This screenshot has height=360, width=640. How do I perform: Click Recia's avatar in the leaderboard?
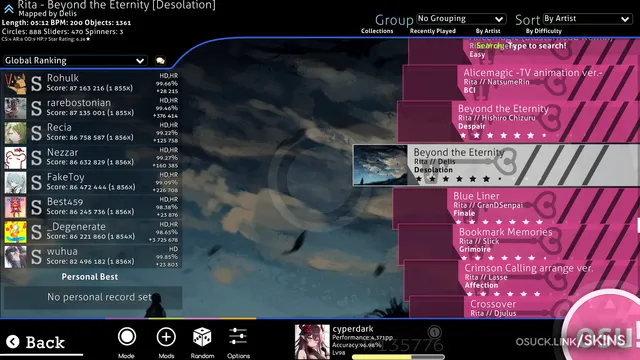click(x=15, y=133)
